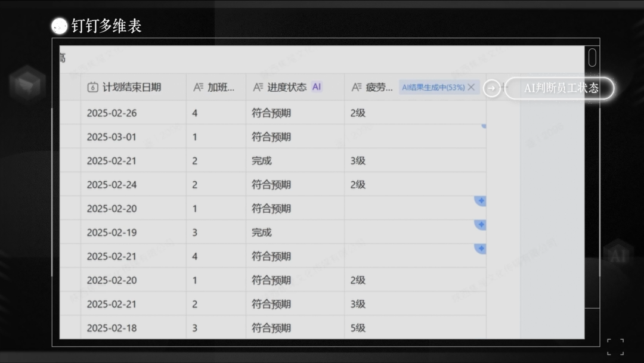Select the date cell 2025-03-01
Image resolution: width=644 pixels, height=363 pixels.
click(x=134, y=136)
